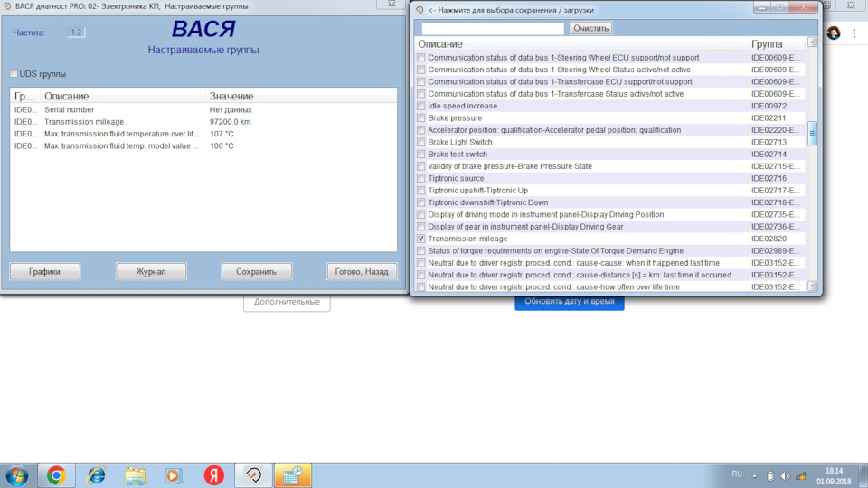
Task: Open the Windows Start menu
Action: (x=16, y=475)
